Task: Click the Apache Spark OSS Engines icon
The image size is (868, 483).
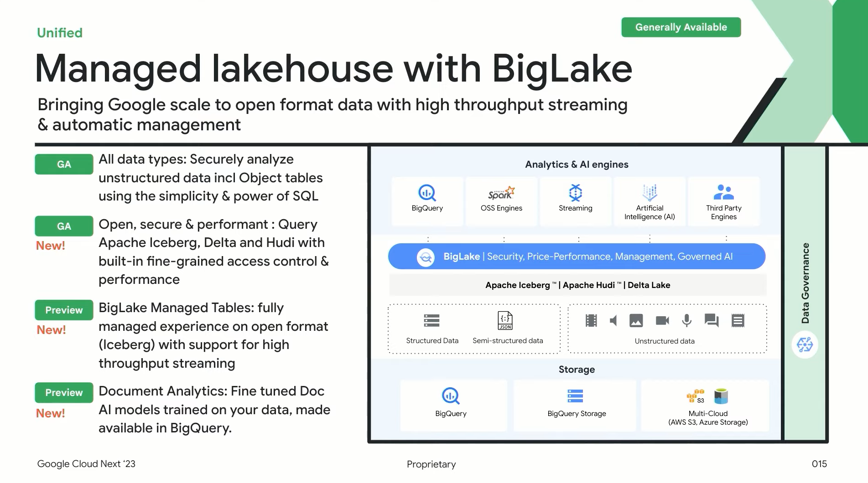Action: 501,193
